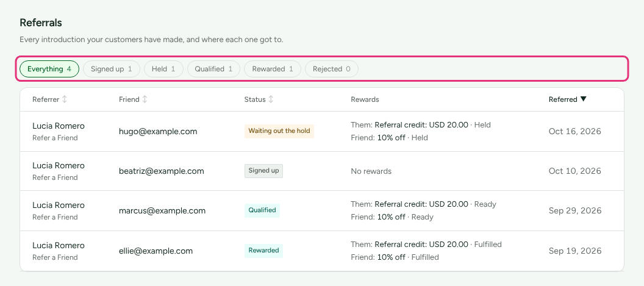Show only Held referrals
Viewport: 644px width, 286px height.
pyautogui.click(x=163, y=69)
